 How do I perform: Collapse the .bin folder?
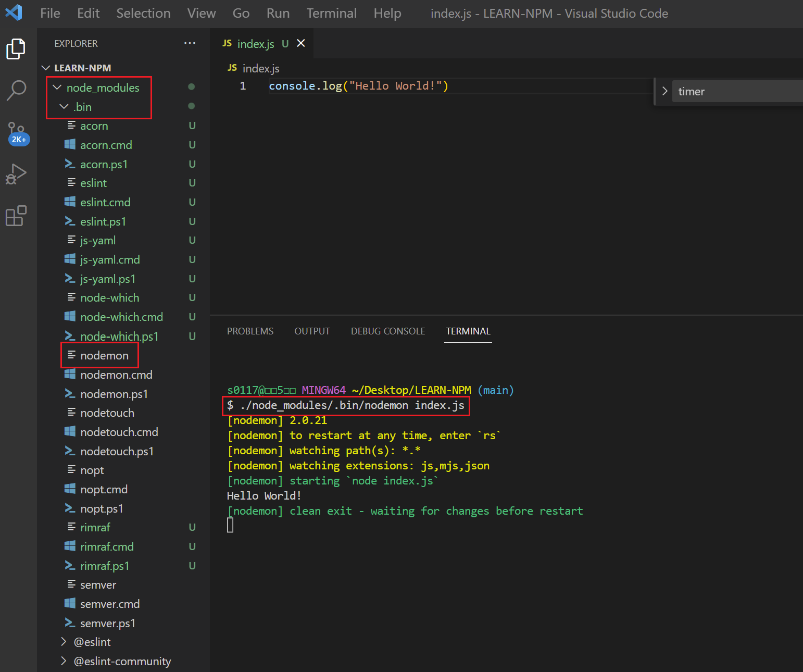point(64,106)
